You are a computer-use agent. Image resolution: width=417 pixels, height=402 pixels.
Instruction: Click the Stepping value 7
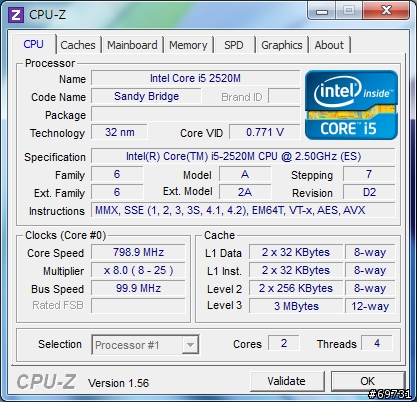(x=369, y=174)
